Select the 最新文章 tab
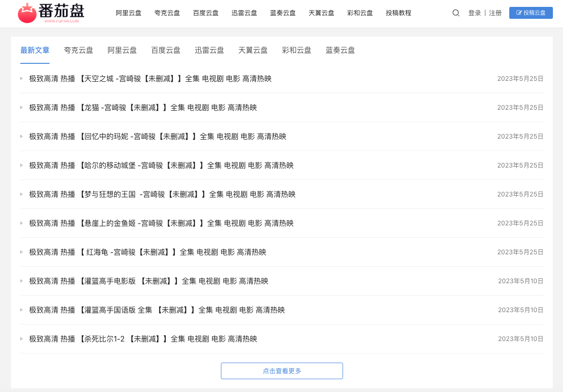Image resolution: width=563 pixels, height=392 pixels. pyautogui.click(x=35, y=50)
